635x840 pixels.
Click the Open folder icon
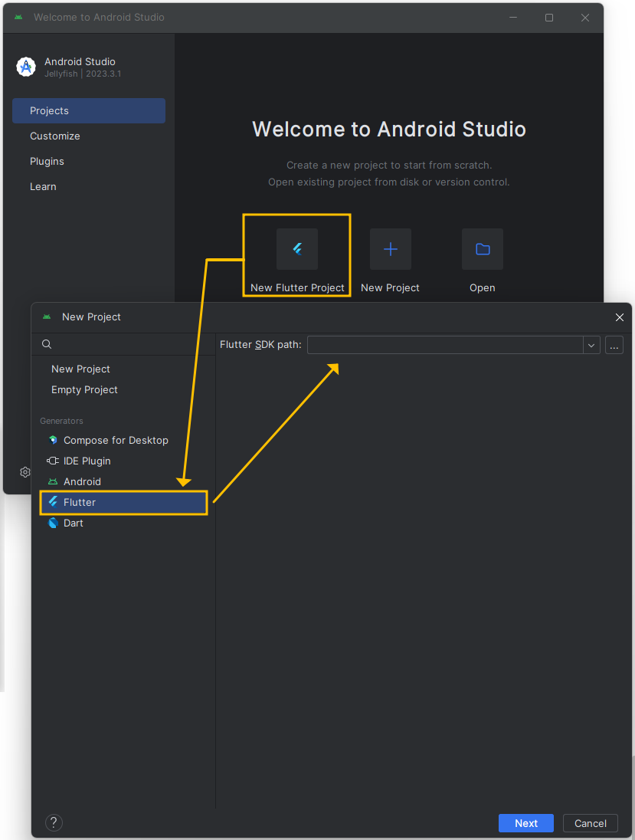point(483,249)
